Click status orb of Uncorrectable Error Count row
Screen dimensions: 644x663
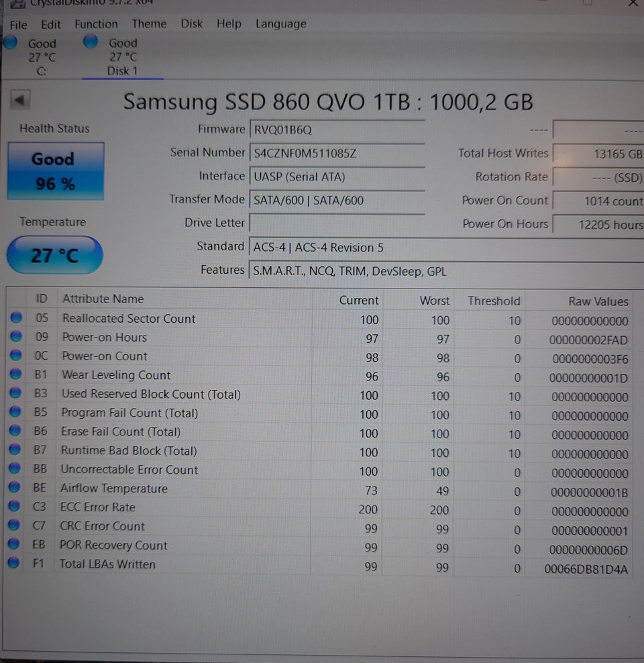point(15,468)
